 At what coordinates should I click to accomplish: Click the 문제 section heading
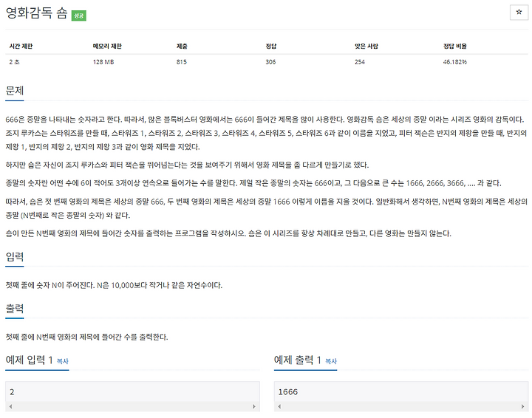tap(15, 91)
